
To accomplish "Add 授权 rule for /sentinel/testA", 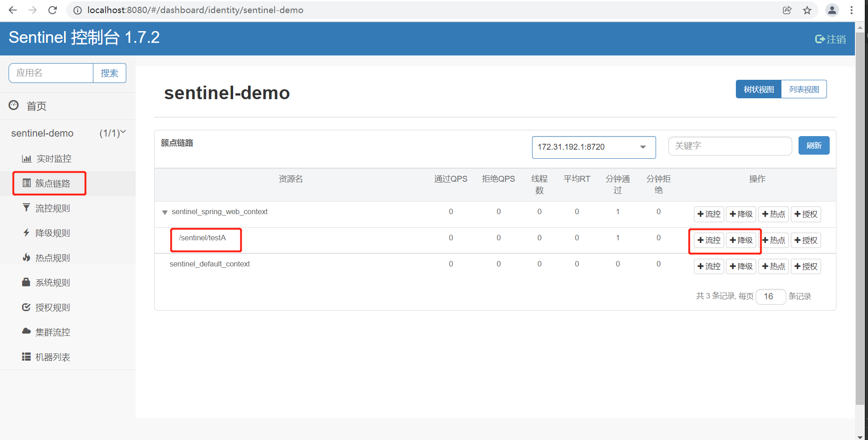I will (806, 240).
